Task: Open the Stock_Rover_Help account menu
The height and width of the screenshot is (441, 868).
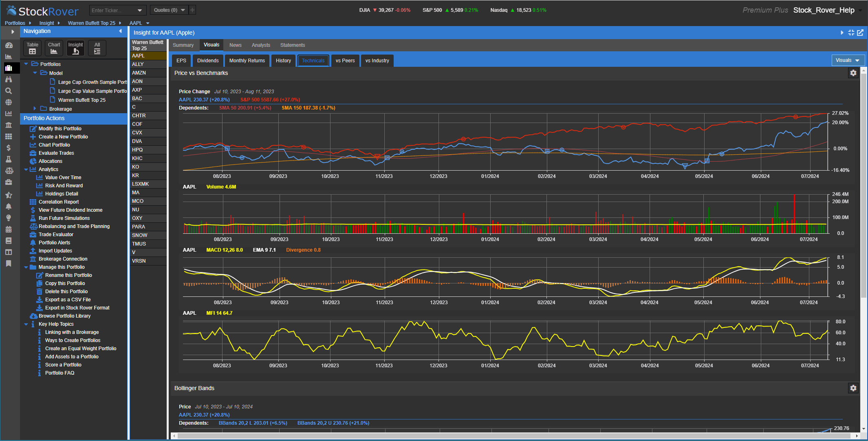Action: 827,10
